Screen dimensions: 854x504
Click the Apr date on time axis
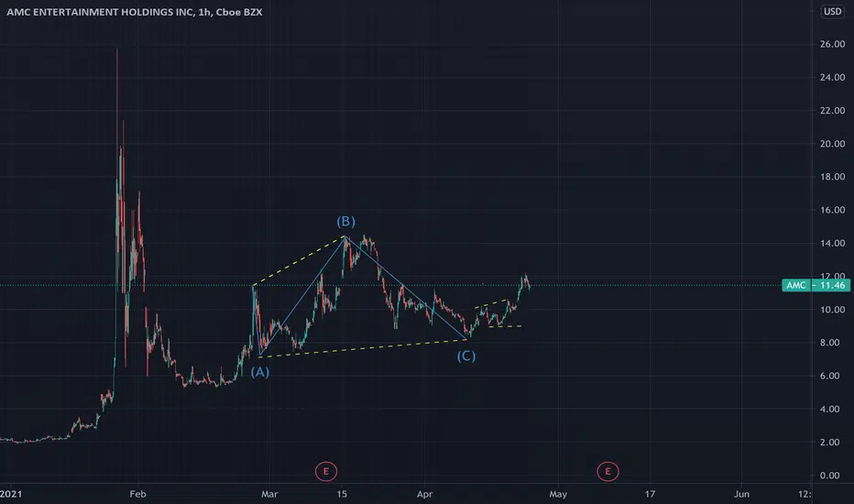tap(424, 494)
